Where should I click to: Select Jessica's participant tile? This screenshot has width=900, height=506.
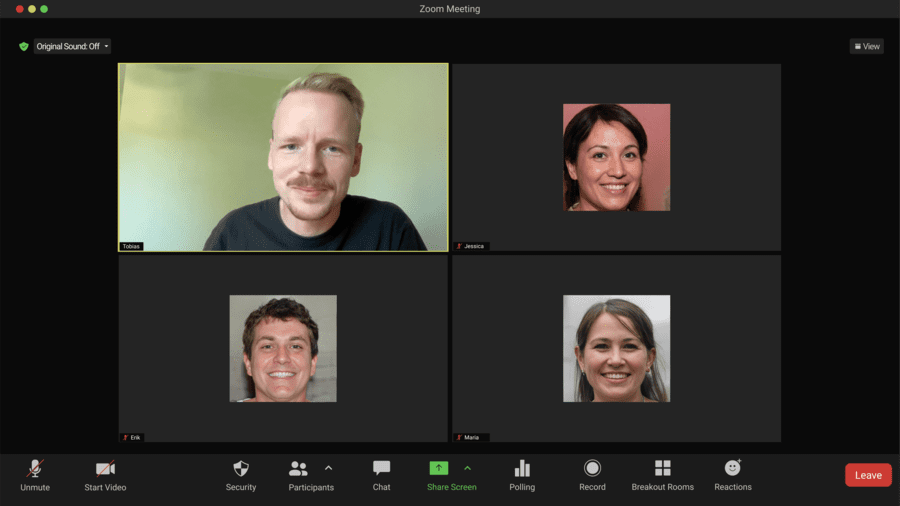click(x=616, y=157)
